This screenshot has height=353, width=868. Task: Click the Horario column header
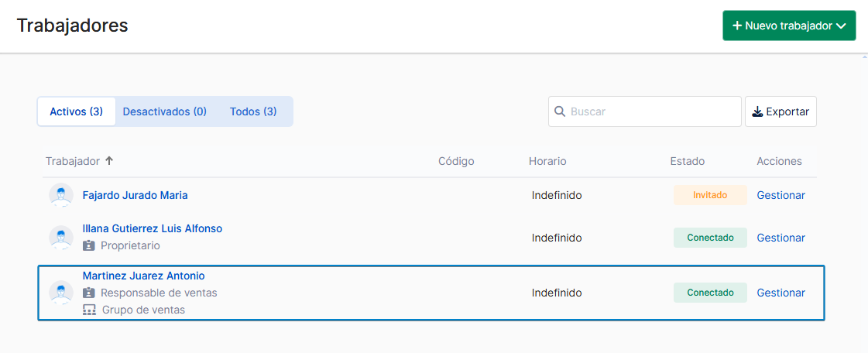click(547, 161)
